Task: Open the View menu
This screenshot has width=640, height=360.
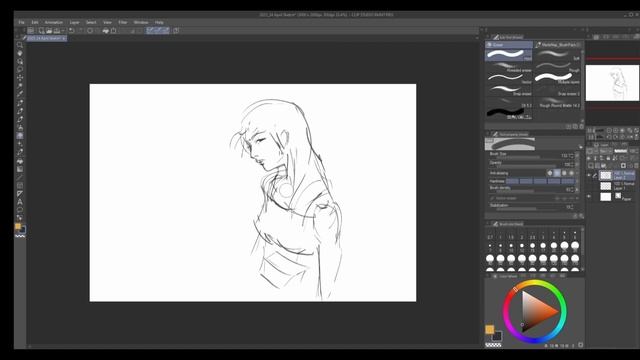Action: (x=107, y=22)
